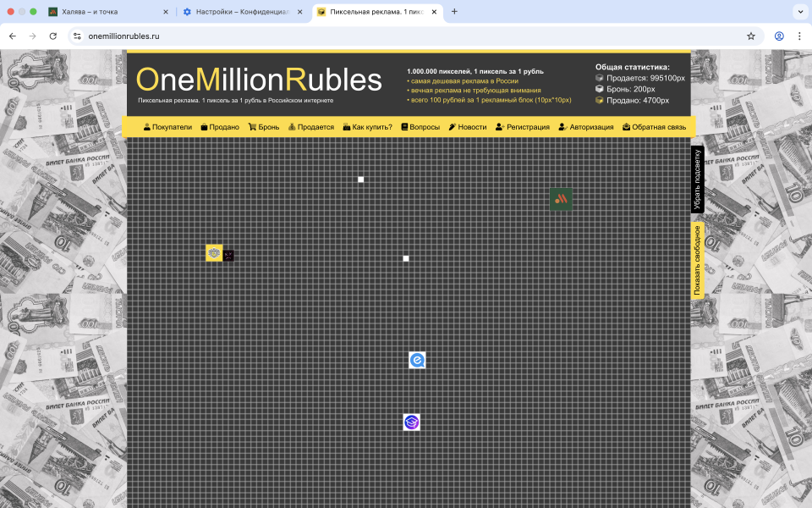Click 'вечная реклама не требующая внимания' line
812x508 pixels.
pyautogui.click(x=476, y=91)
